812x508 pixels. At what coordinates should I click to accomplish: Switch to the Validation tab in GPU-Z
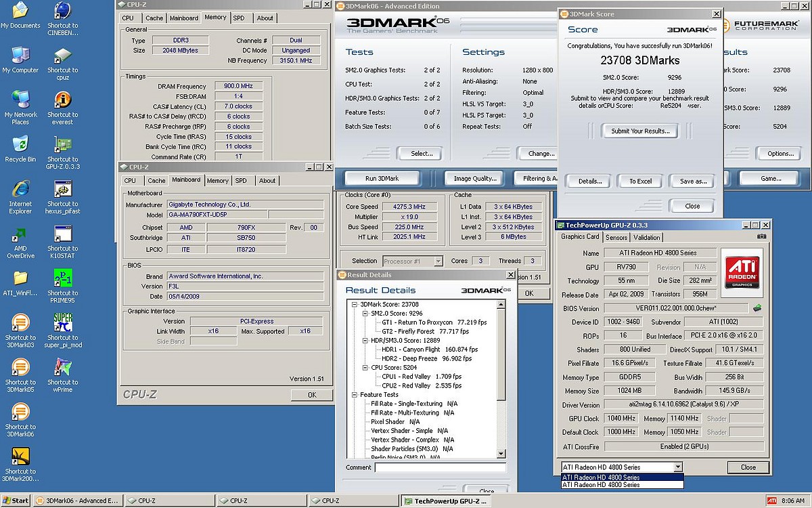pyautogui.click(x=647, y=238)
